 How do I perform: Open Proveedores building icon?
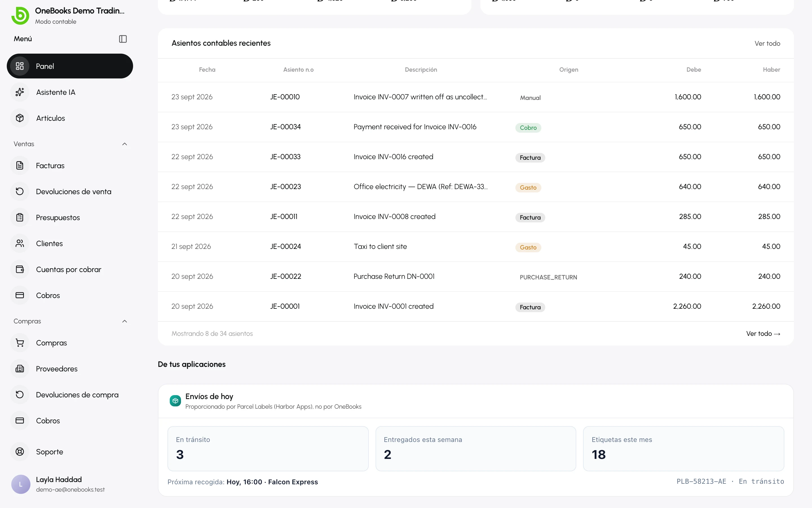[20, 369]
